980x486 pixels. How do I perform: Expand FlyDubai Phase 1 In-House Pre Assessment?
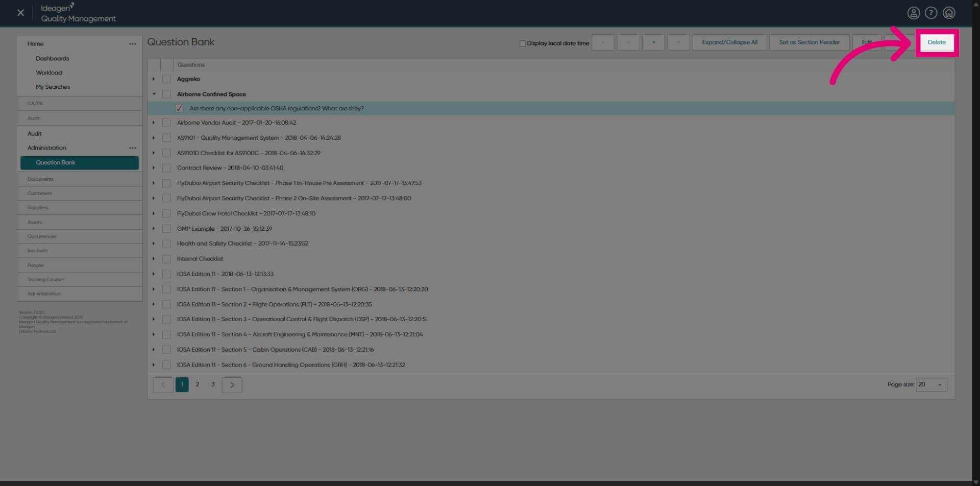(154, 183)
